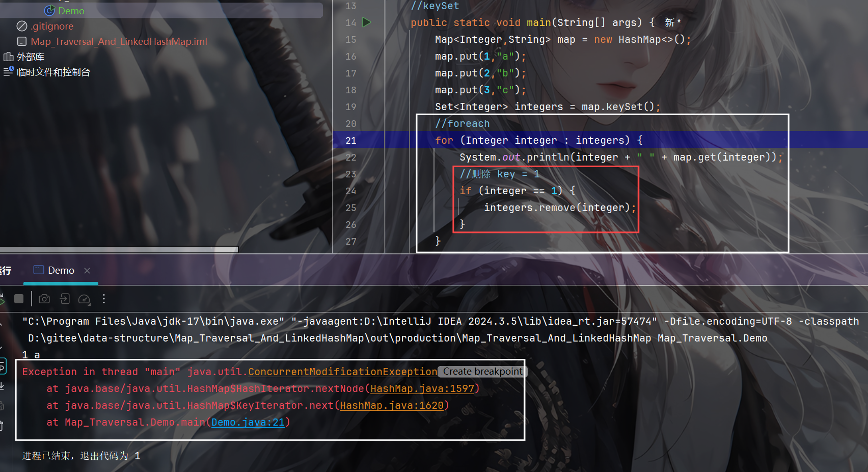
Task: Click integers.remove(integer) statement
Action: (x=560, y=207)
